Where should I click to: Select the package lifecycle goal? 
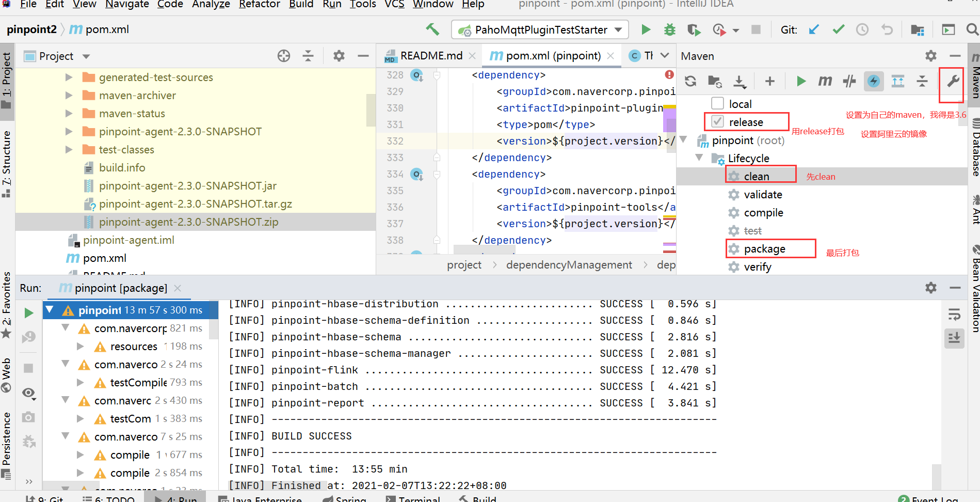click(764, 249)
